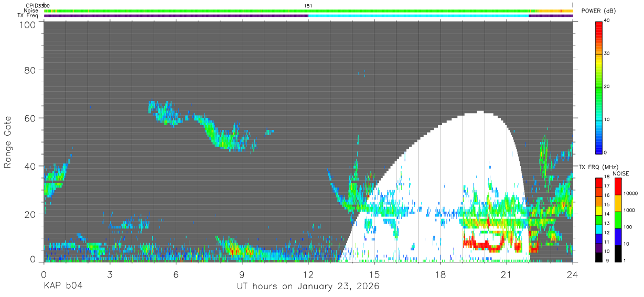Click the TX Freq row label in the header
644x297 pixels.
click(28, 16)
